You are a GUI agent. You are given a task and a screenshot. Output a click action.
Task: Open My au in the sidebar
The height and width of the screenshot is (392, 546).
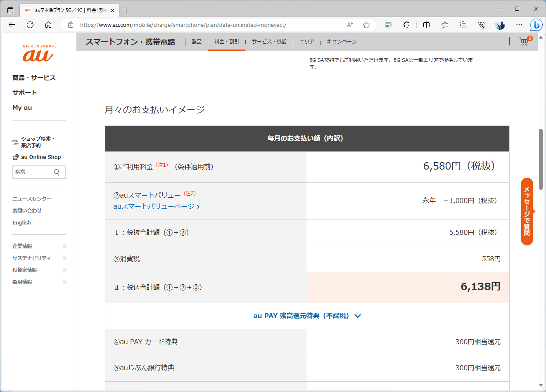point(22,107)
